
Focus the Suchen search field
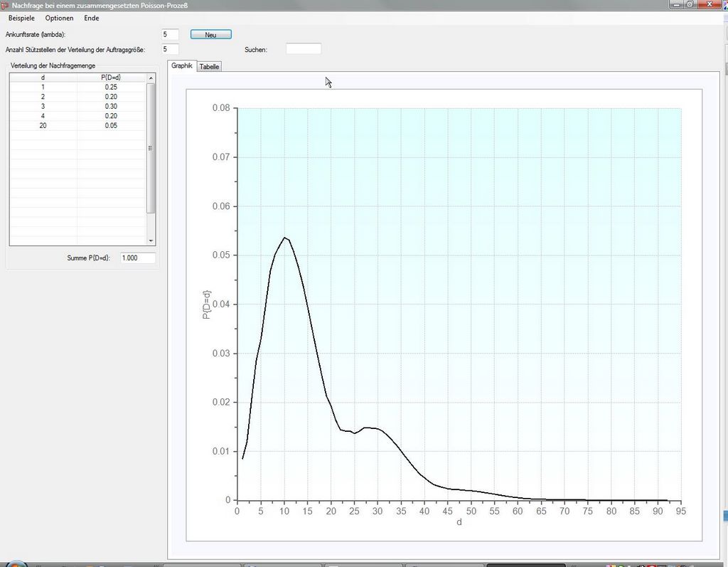coord(304,49)
